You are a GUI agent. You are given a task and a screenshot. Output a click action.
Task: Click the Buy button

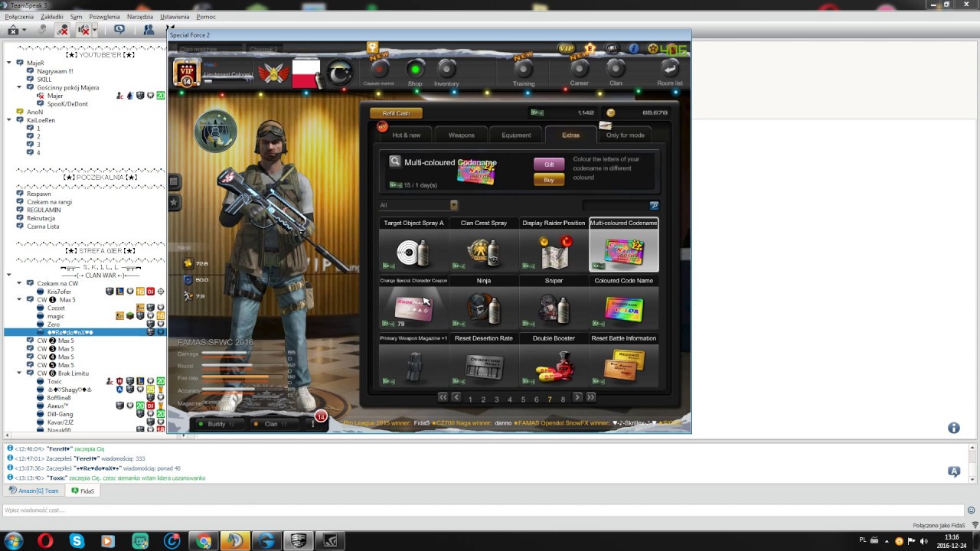(549, 180)
